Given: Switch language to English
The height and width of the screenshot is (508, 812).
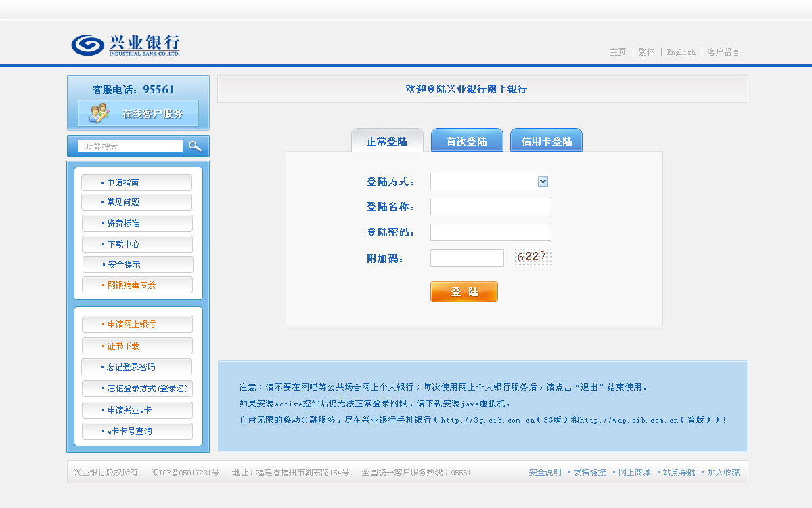Looking at the screenshot, I should [x=681, y=52].
